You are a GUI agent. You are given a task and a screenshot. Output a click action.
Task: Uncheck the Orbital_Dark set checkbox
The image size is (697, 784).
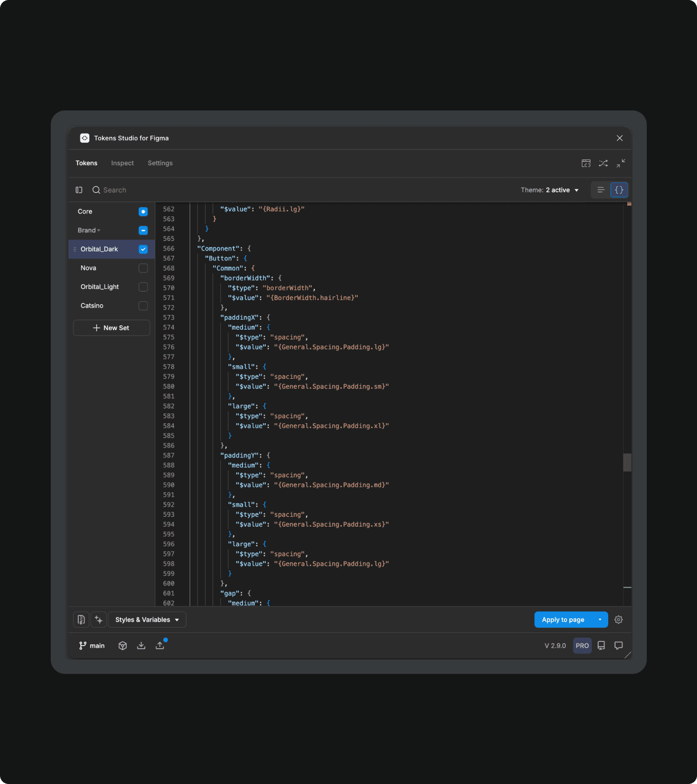point(143,249)
